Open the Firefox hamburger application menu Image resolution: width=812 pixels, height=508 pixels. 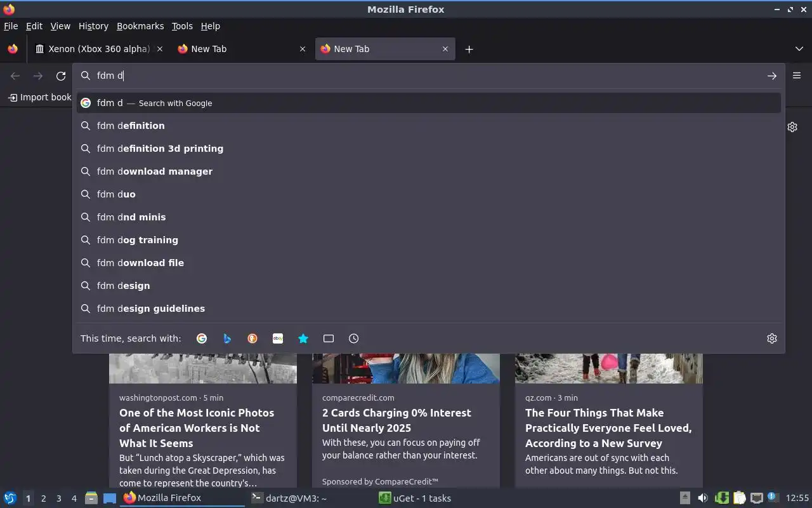click(797, 75)
